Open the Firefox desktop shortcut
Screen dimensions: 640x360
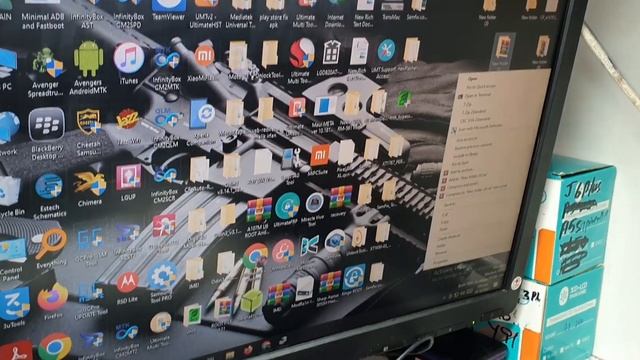(x=53, y=298)
